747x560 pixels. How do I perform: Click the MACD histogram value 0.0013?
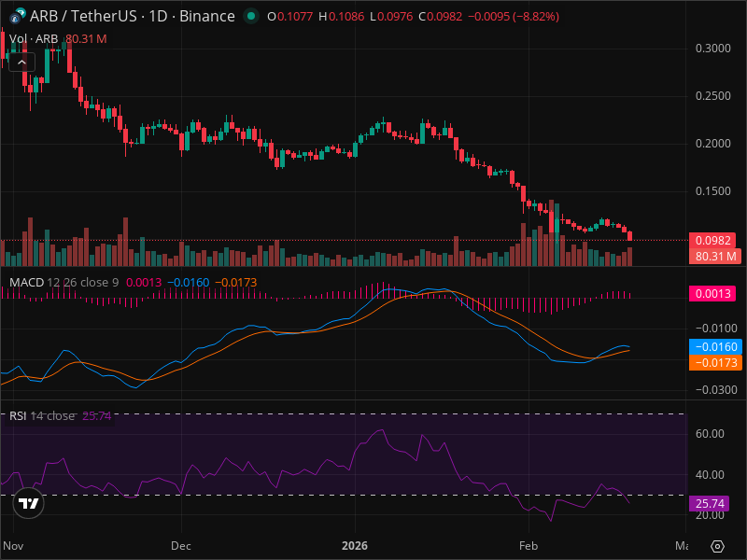[x=144, y=283]
